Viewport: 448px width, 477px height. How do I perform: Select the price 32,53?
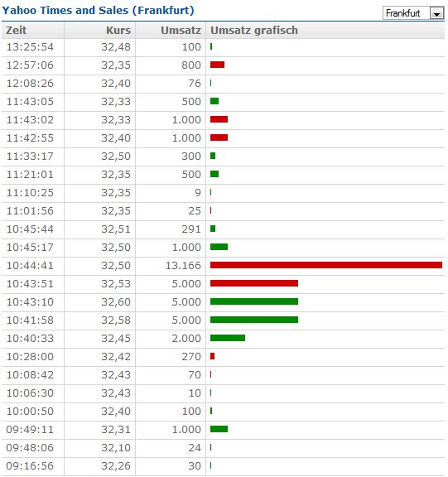[x=116, y=284]
